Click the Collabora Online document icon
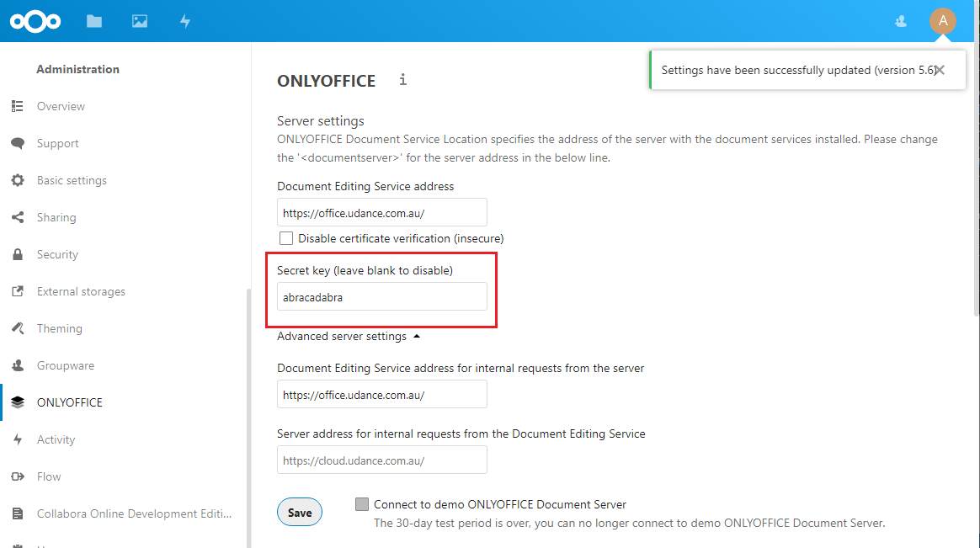980x548 pixels. click(x=18, y=513)
